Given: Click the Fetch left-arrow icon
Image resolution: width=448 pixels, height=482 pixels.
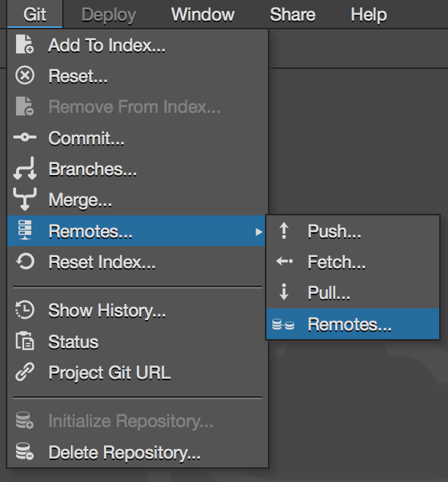Looking at the screenshot, I should click(284, 262).
